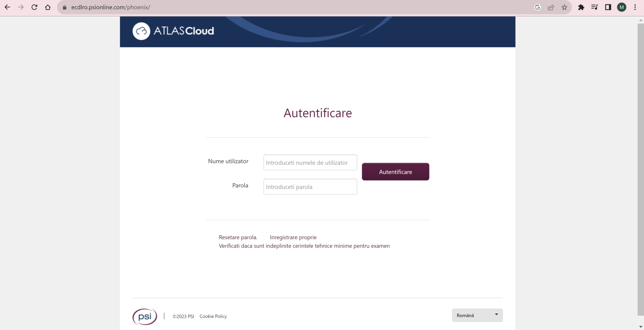This screenshot has height=330, width=644.
Task: Open the browser side panel icon
Action: pos(608,7)
